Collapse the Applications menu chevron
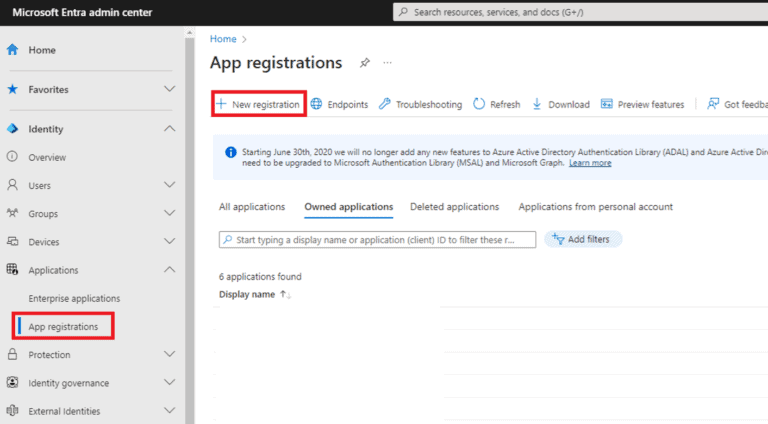This screenshot has height=424, width=768. click(169, 269)
